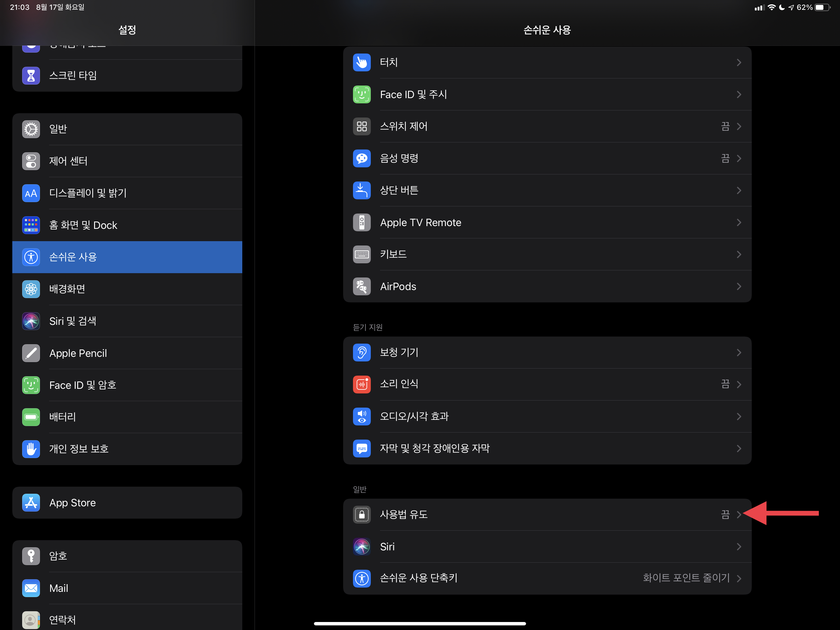Tap the 끔 value on 사용법 유도

click(725, 514)
